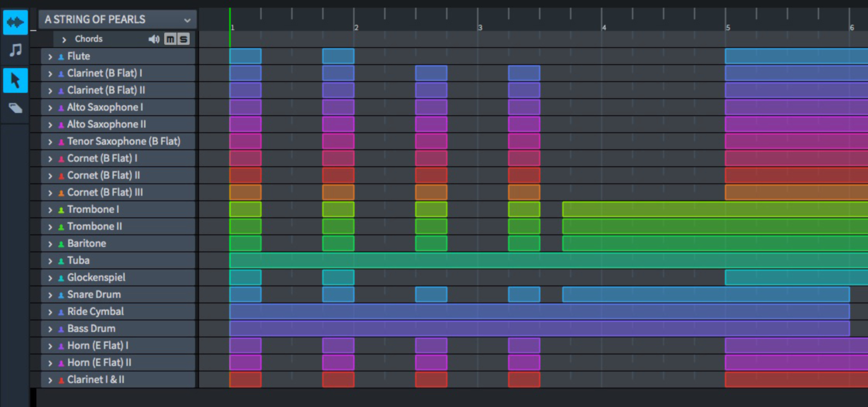Click the speaker icon on Chords track
868x407 pixels.
point(154,39)
